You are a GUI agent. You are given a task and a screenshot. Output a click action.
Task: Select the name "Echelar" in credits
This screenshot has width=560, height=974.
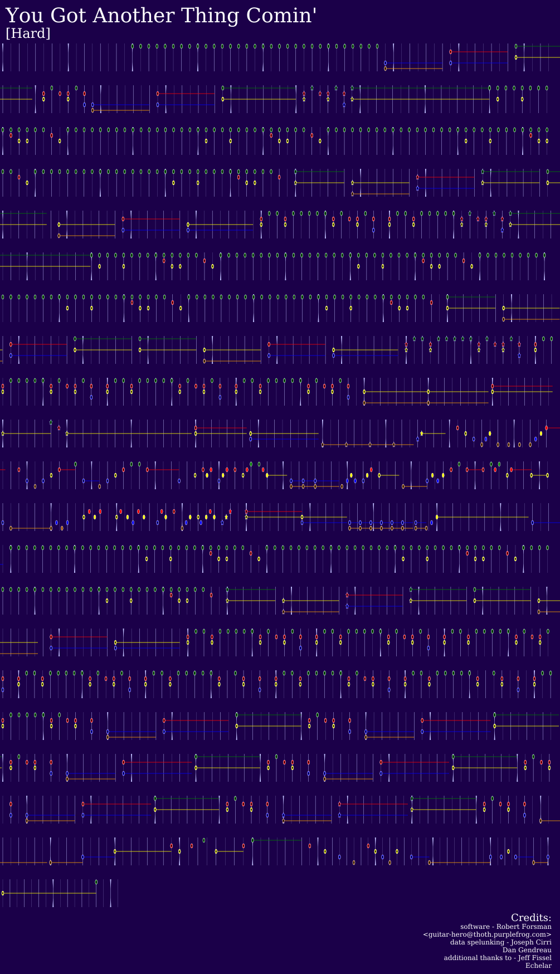click(538, 966)
